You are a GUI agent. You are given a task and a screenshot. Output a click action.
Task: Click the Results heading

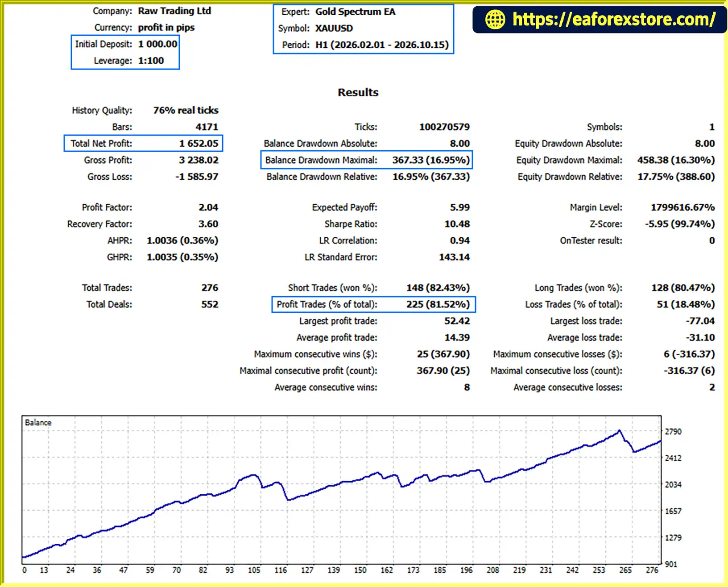tap(358, 92)
